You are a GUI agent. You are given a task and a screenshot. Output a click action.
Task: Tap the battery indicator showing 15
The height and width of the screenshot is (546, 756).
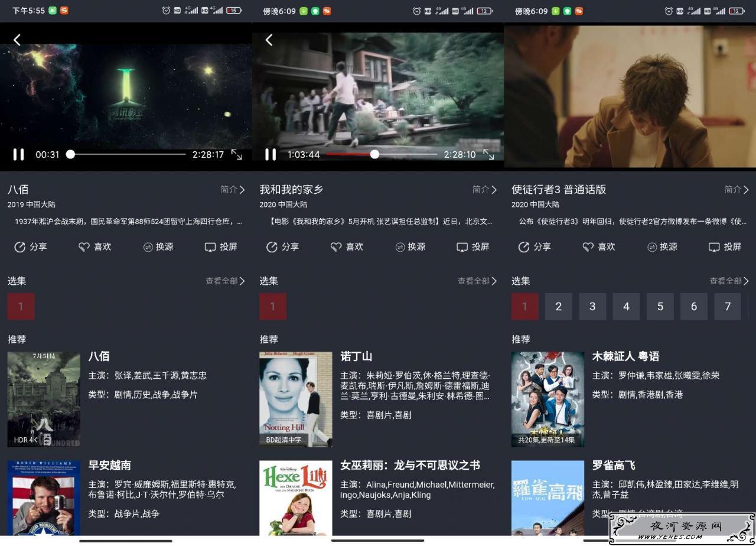(x=234, y=11)
